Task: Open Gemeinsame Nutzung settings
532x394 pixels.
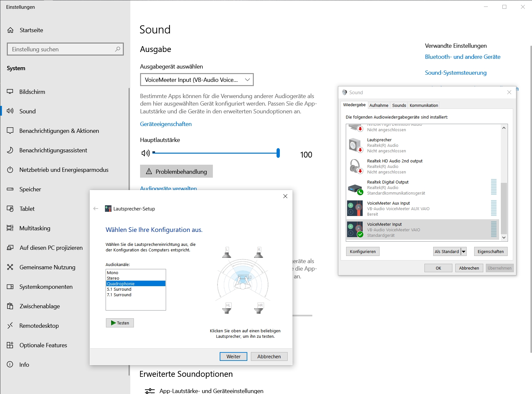Action: click(47, 267)
